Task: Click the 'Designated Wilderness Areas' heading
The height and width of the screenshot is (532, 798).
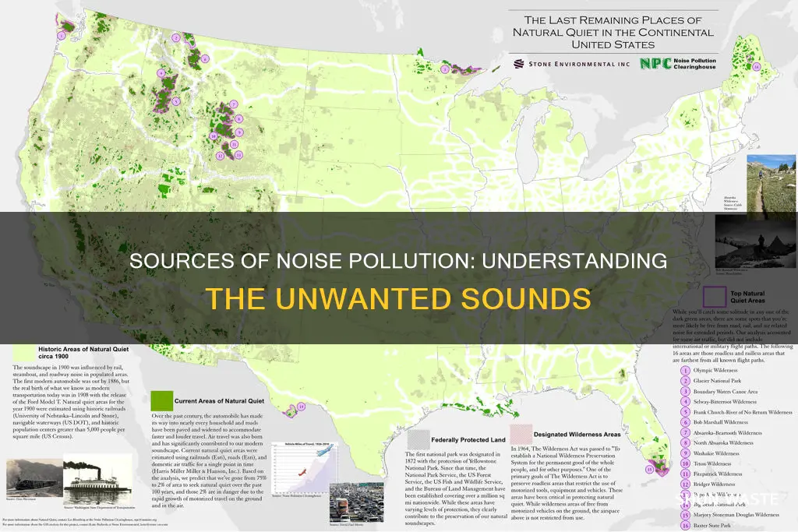Action: click(577, 435)
